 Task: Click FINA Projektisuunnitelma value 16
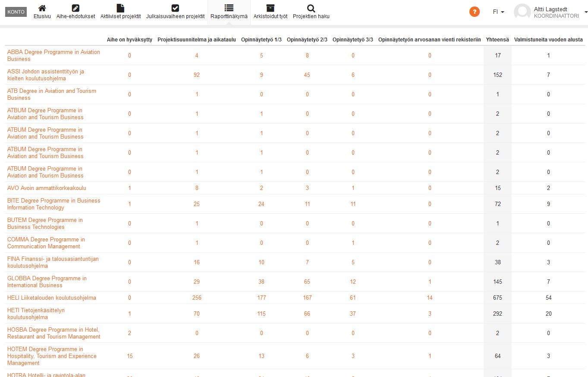[197, 262]
